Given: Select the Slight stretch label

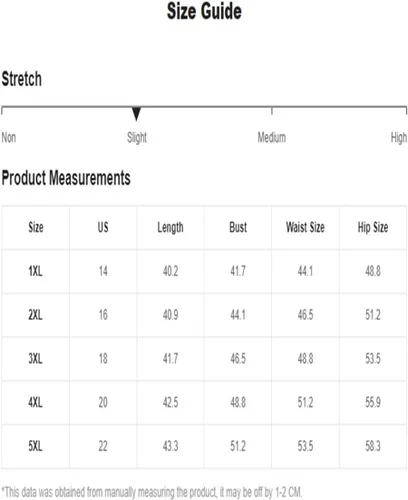Looking at the screenshot, I should click(x=137, y=137).
